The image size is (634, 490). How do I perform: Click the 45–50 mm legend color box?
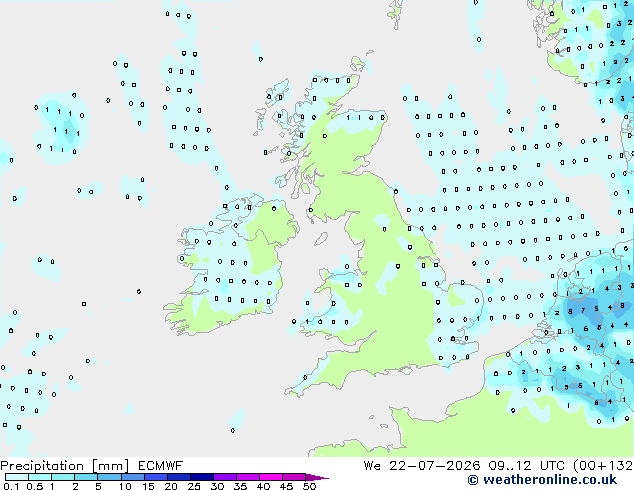294,477
